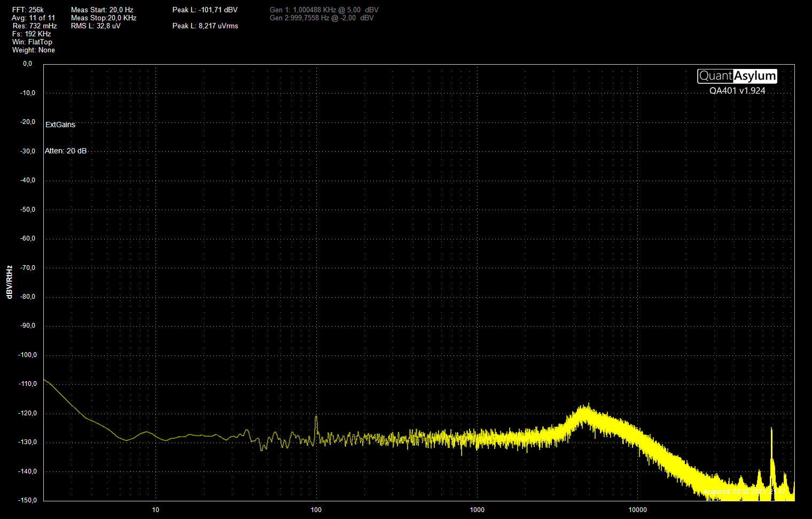
Task: Click the Atten: 20 dB label
Action: [x=66, y=151]
